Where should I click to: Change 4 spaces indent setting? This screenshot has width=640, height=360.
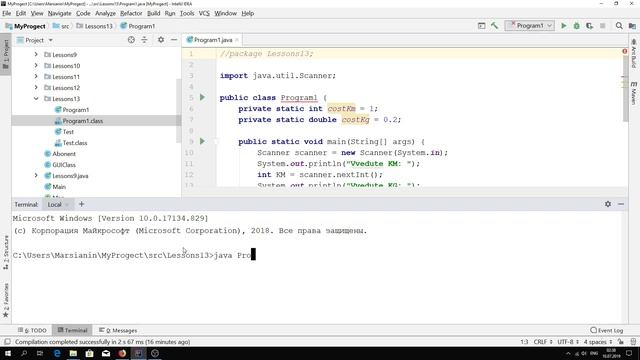click(598, 342)
